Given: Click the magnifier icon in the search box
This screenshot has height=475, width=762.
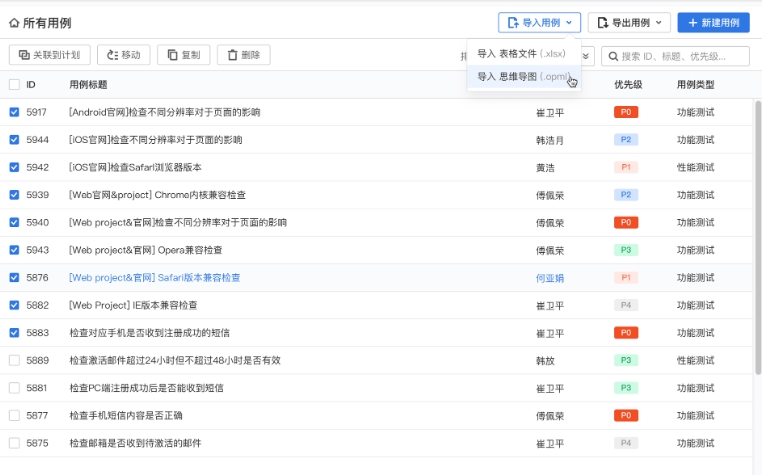Looking at the screenshot, I should click(x=613, y=56).
